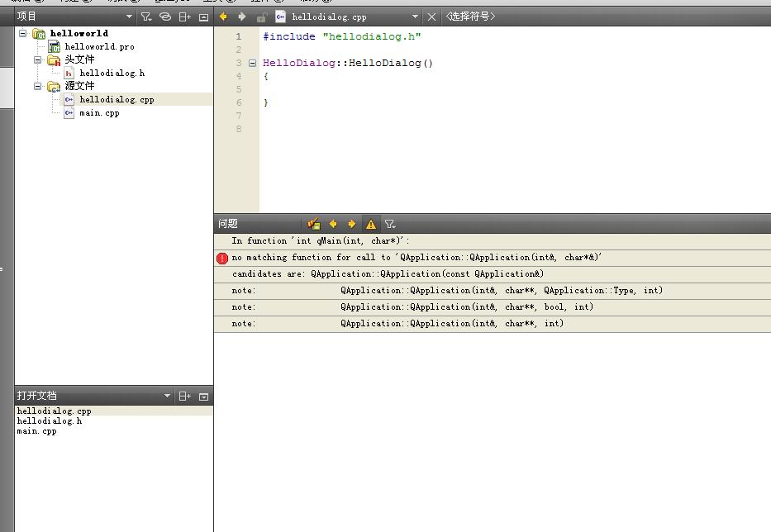The height and width of the screenshot is (532, 771).
Task: Toggle synchronize with editor link icon
Action: coord(165,17)
